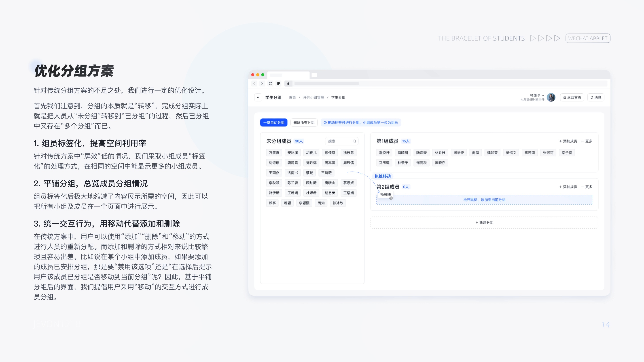The image size is (644, 362).
Task: Open 更多 menu for 第2组成员
Action: click(587, 187)
